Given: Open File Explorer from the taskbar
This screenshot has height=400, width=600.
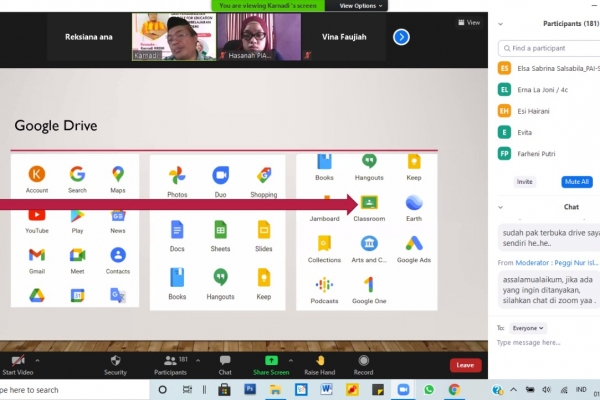Looking at the screenshot, I should pyautogui.click(x=276, y=389).
